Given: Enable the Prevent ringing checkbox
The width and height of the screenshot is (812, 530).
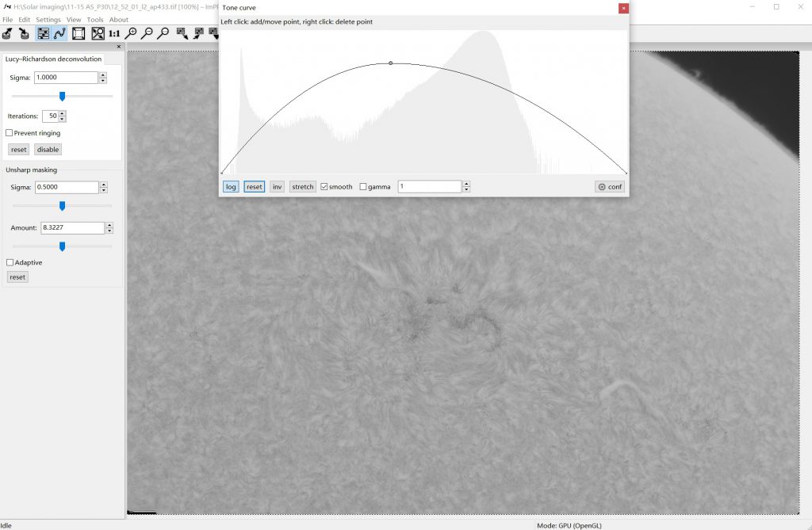Looking at the screenshot, I should coord(10,133).
